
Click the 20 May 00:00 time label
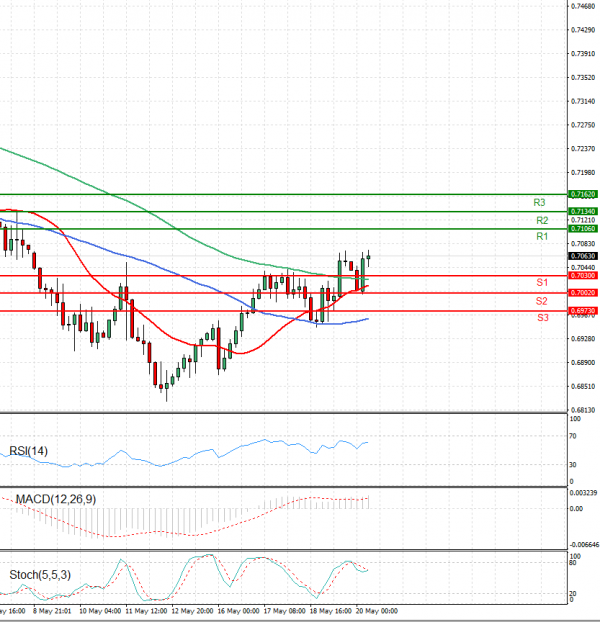[377, 611]
